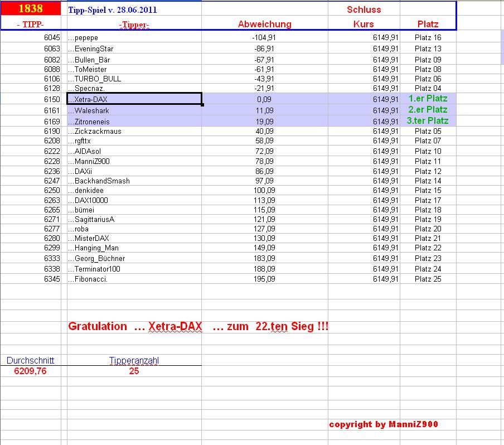Select the ...Bullen_Bär cell
The height and width of the screenshot is (445, 504).
[134, 60]
